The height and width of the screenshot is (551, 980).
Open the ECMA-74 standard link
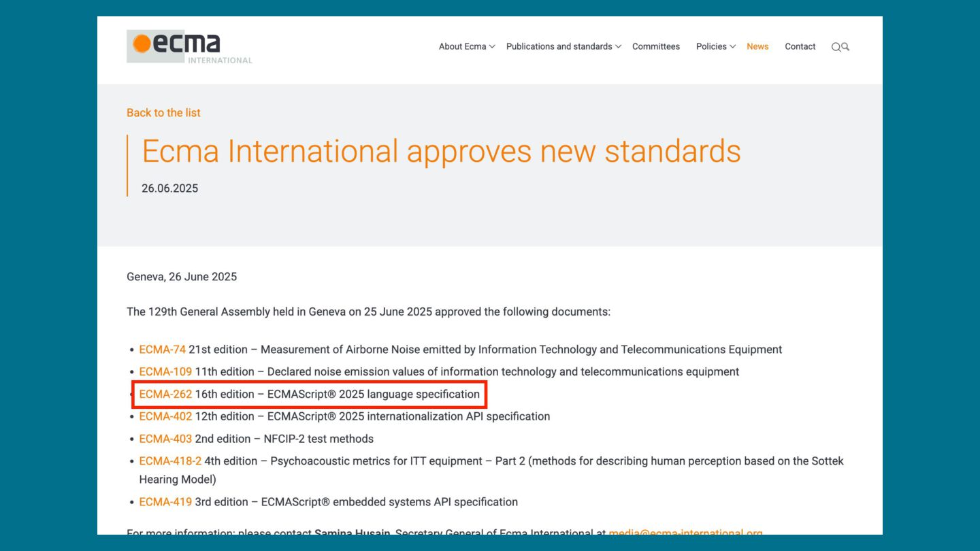163,350
